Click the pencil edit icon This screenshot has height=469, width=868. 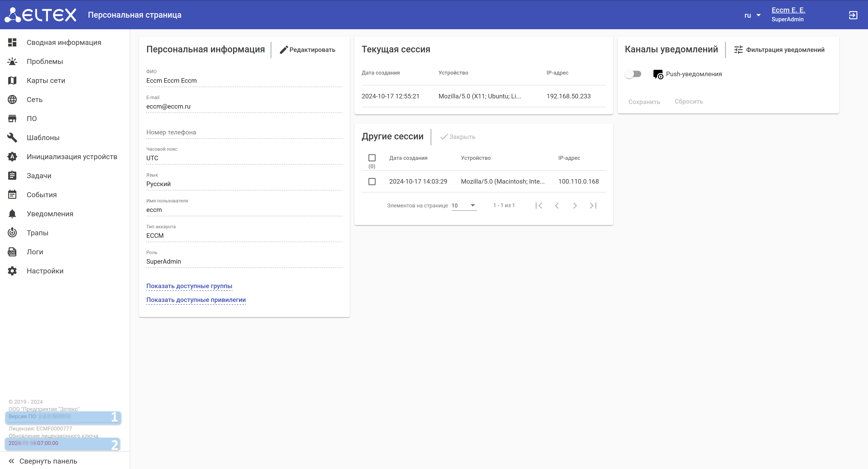click(284, 50)
